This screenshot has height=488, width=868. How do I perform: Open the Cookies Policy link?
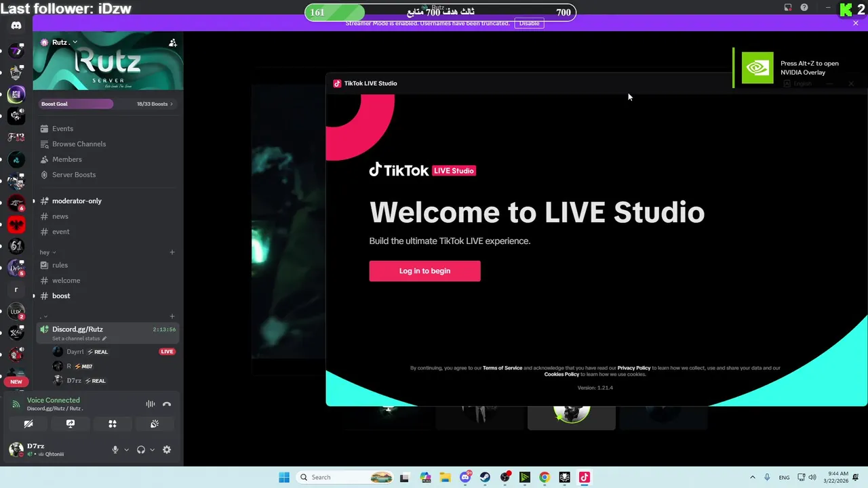click(x=561, y=374)
